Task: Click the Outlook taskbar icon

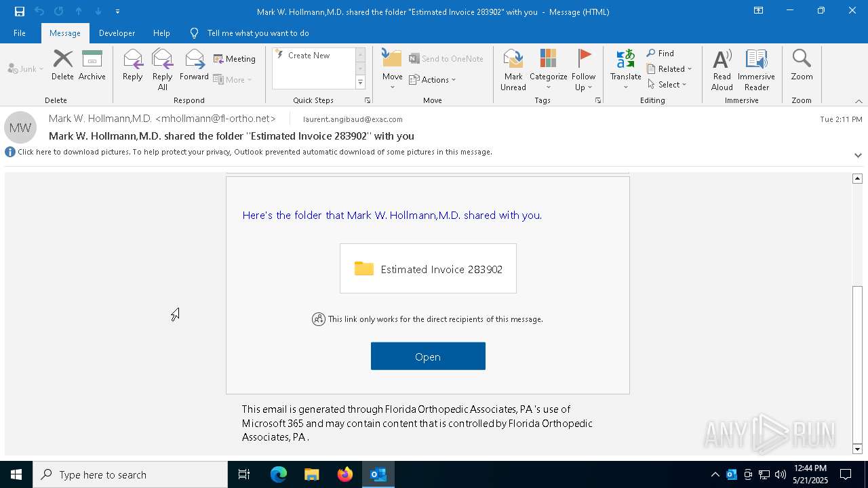Action: point(378,474)
